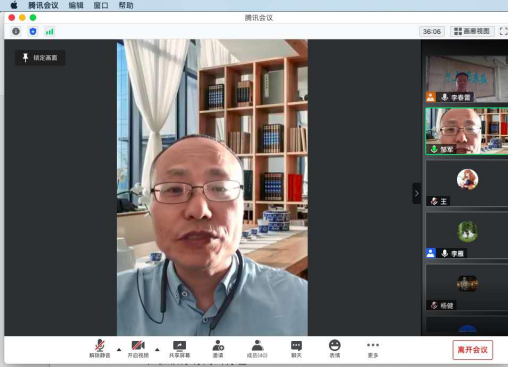Screen dimensions: 508x368
Task: Open the chat panel
Action: pos(296,349)
